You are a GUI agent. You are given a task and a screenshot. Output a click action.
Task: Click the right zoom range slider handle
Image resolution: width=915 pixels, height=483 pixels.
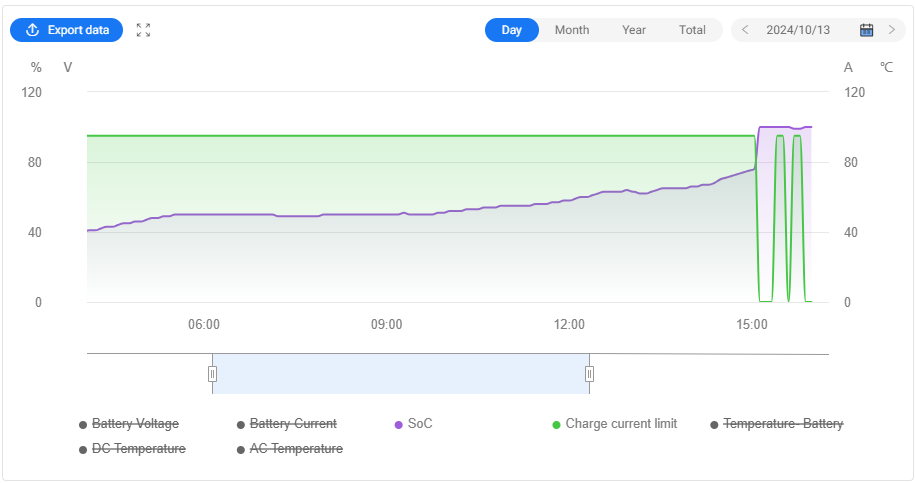[589, 374]
